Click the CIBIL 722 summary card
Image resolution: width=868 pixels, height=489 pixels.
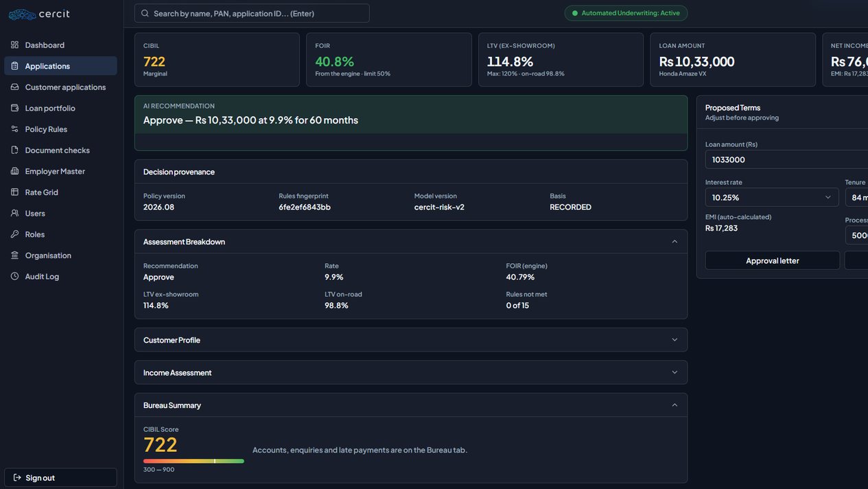point(217,60)
